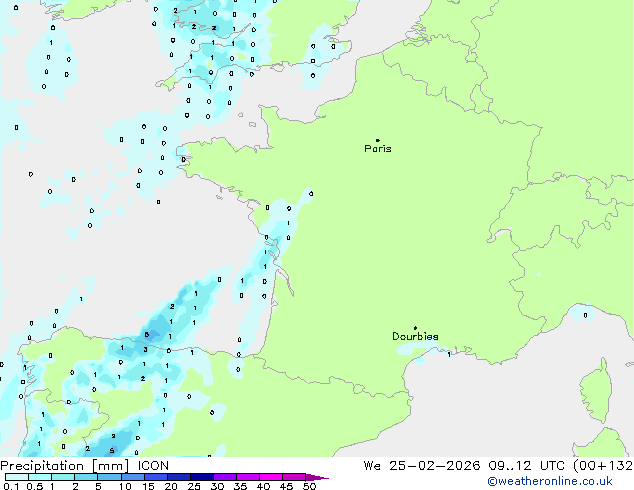Viewport: 634px width, 490px height.
Task: Click the legend swatch for 2–5 mm
Action: tap(86, 477)
